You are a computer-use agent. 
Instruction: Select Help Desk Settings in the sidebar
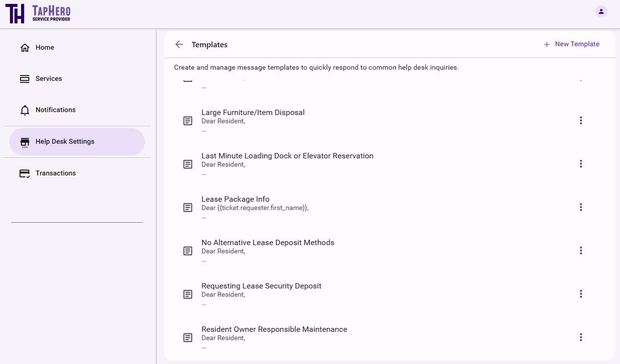[65, 142]
